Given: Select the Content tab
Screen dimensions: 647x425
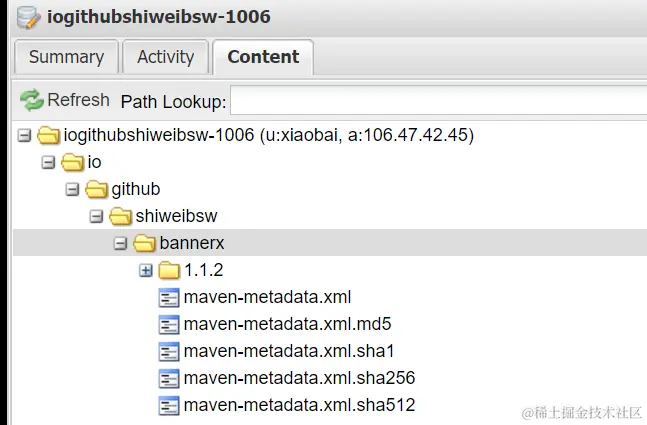Looking at the screenshot, I should (x=263, y=57).
